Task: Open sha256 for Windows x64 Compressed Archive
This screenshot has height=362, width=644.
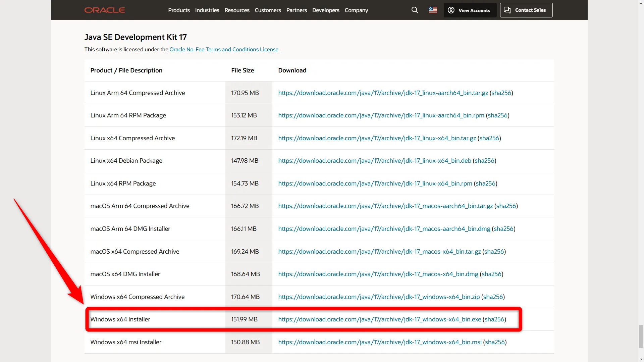Action: point(493,297)
